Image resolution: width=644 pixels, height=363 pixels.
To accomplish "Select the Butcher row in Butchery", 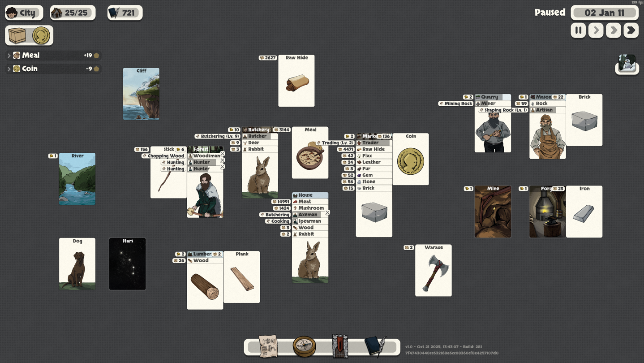I will 259,136.
